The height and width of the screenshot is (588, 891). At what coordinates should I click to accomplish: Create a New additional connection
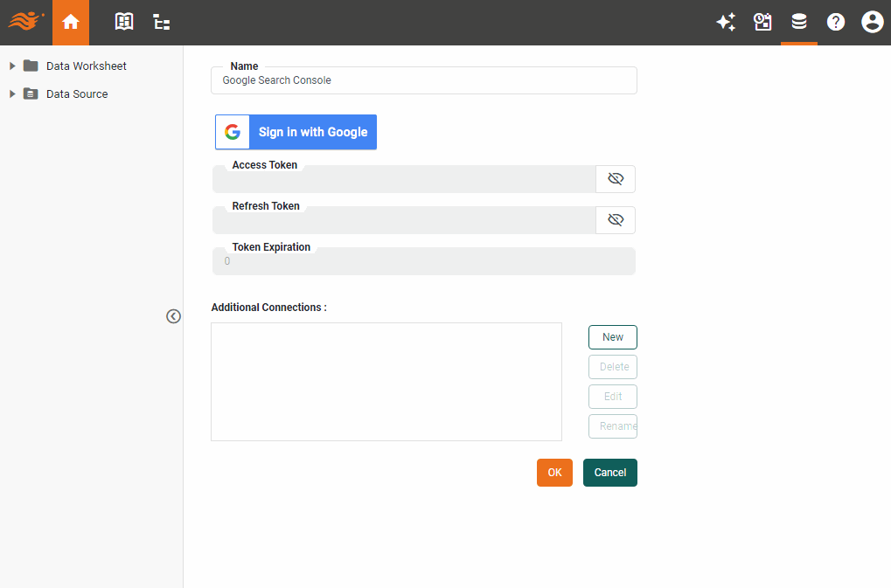[612, 336]
